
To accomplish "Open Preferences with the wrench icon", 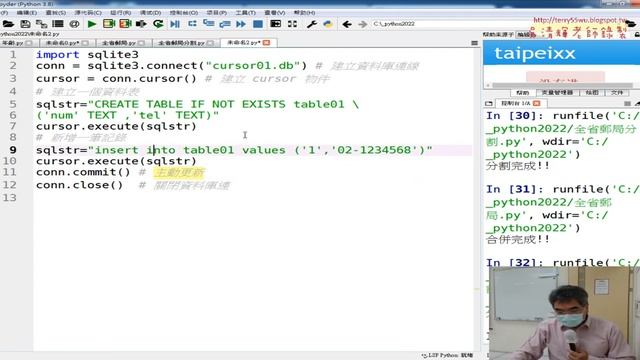I will (312, 24).
